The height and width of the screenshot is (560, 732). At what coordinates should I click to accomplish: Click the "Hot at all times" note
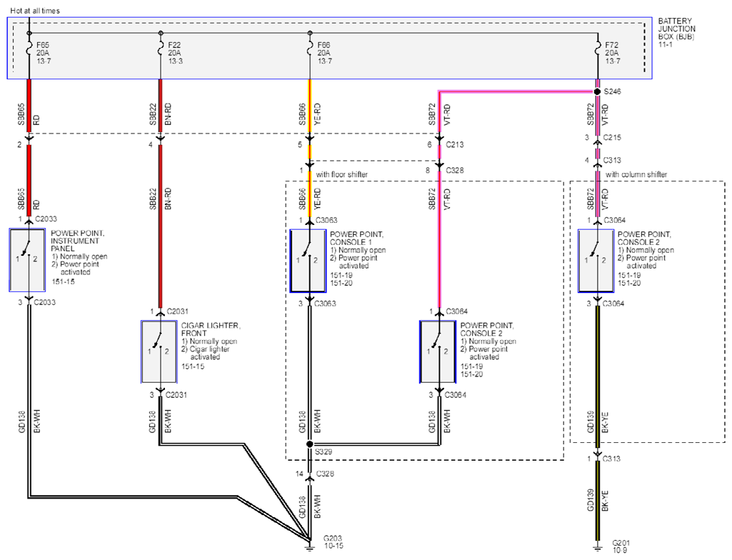click(35, 10)
